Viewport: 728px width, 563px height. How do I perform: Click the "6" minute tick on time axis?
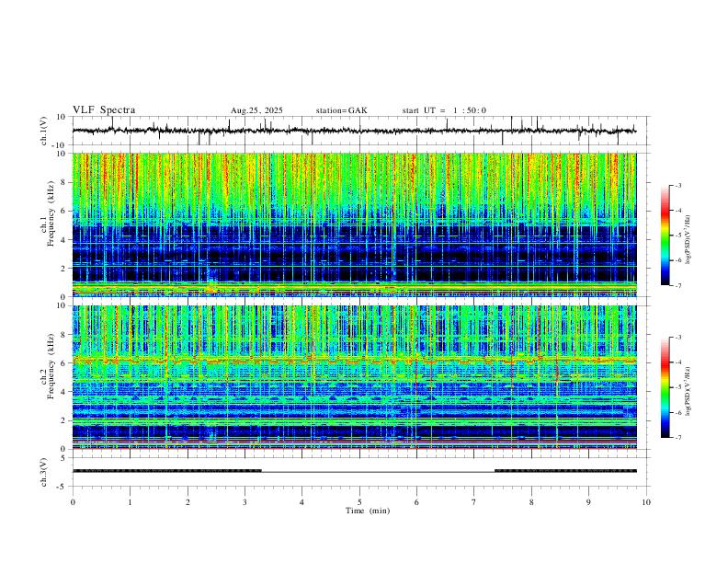pos(417,502)
